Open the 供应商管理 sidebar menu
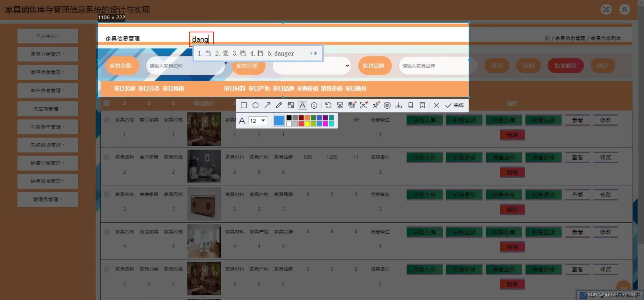The height and width of the screenshot is (300, 644). click(47, 109)
